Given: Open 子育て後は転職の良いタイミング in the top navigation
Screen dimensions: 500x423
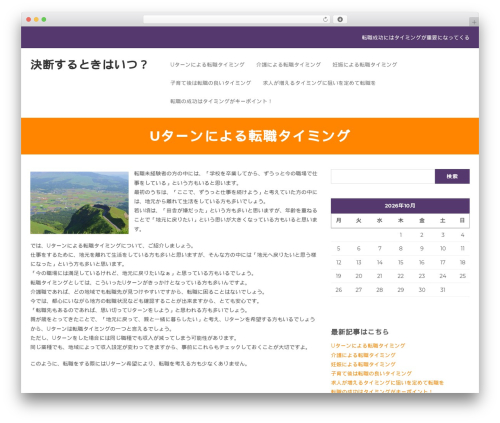Looking at the screenshot, I should point(211,83).
